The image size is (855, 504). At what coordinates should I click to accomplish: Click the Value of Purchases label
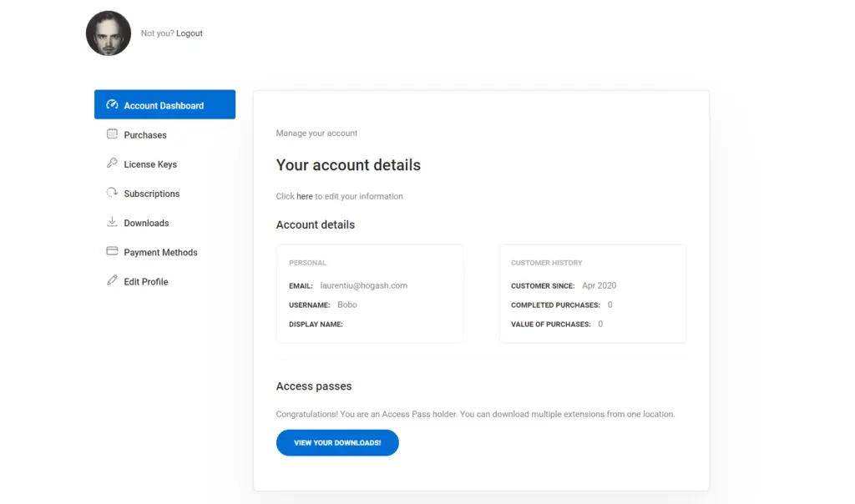pyautogui.click(x=551, y=325)
